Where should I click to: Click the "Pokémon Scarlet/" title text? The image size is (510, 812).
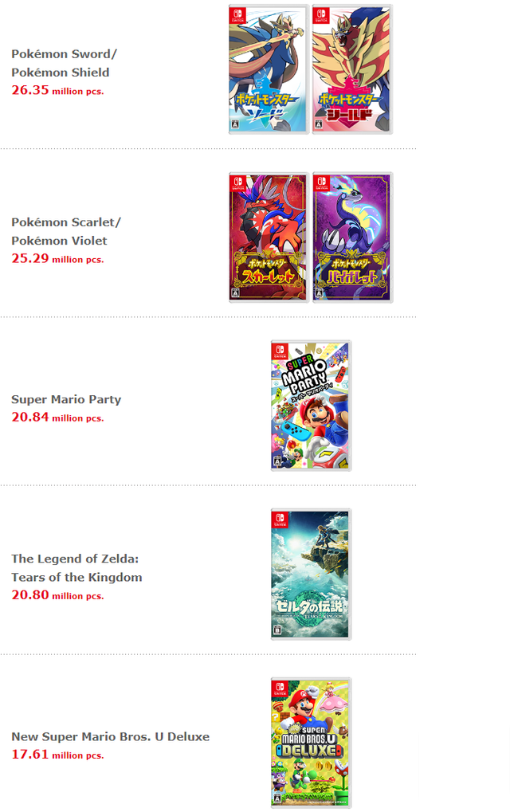(x=66, y=222)
